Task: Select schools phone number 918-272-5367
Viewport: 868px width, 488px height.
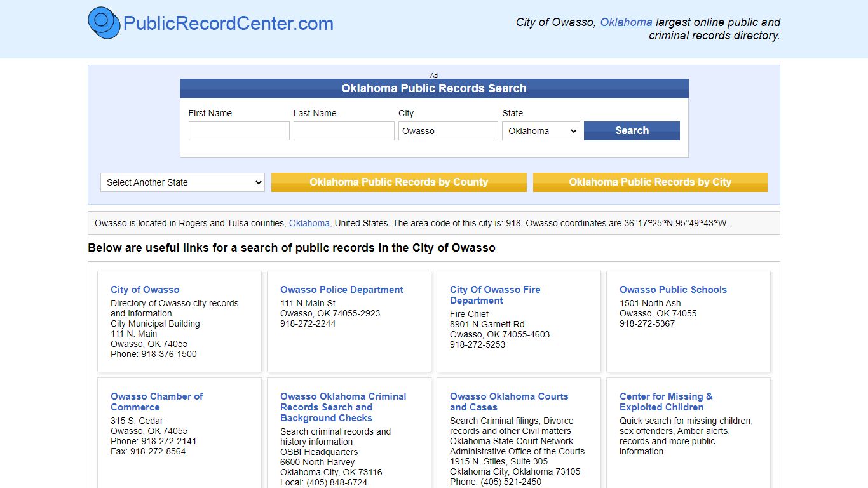Action: [x=648, y=323]
